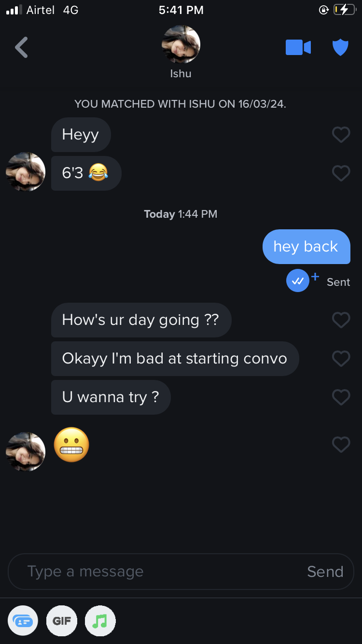Open Ishu's profile photo in the header
Viewport: 362px width, 644px height.
[x=181, y=44]
